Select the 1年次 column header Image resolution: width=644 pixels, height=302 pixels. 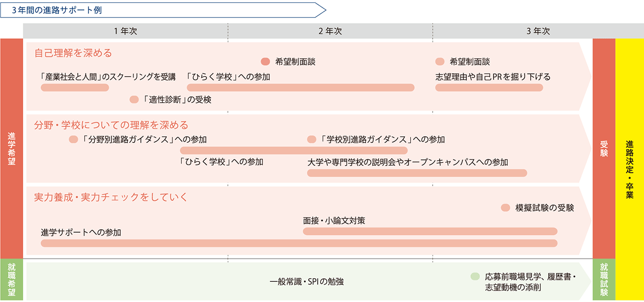click(x=126, y=31)
